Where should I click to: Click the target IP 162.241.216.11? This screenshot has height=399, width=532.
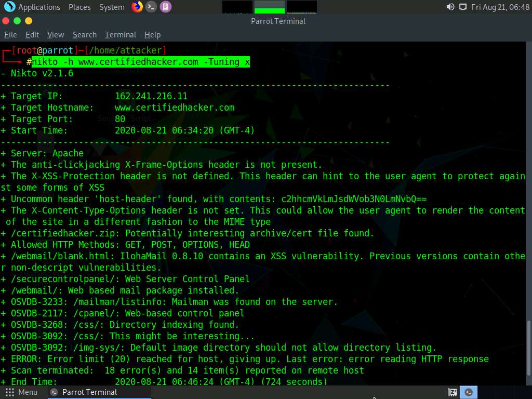[x=151, y=96]
